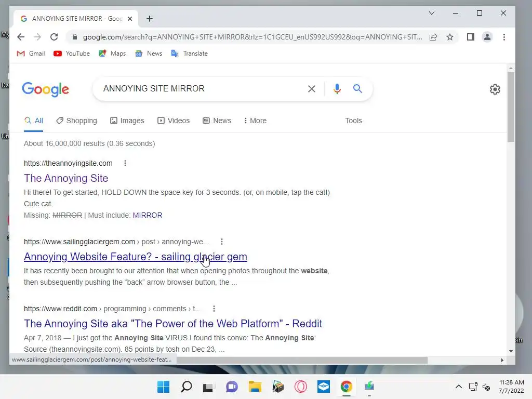Click Must include MIRROR link
Image resolution: width=532 pixels, height=399 pixels.
(x=147, y=215)
